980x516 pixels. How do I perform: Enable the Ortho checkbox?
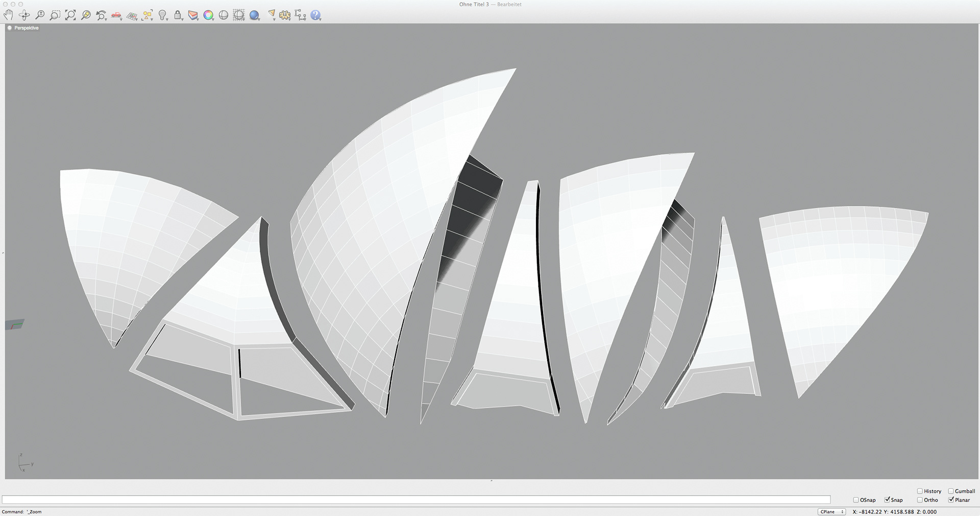(920, 500)
